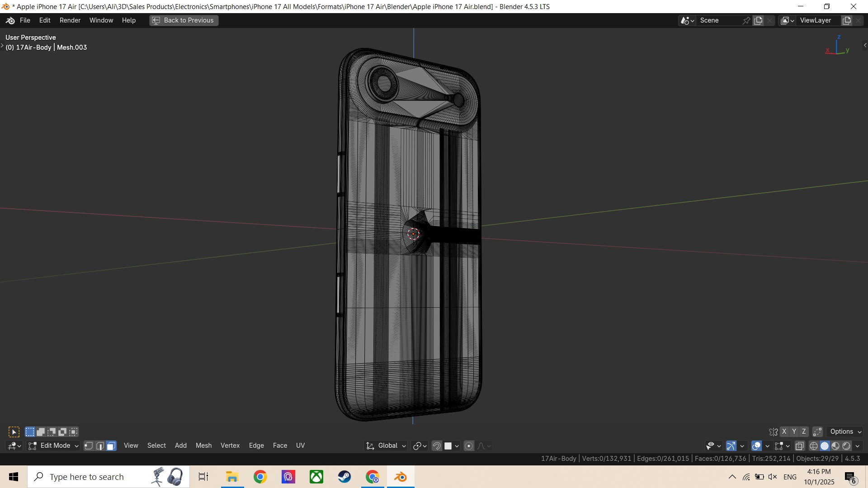Image resolution: width=868 pixels, height=488 pixels.
Task: Switch to solid viewport shading
Action: [825, 446]
